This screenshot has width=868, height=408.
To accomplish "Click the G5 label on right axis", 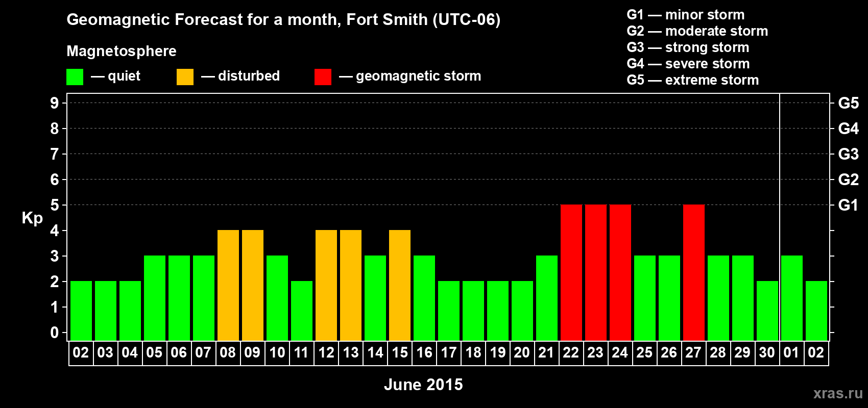I will tap(849, 103).
